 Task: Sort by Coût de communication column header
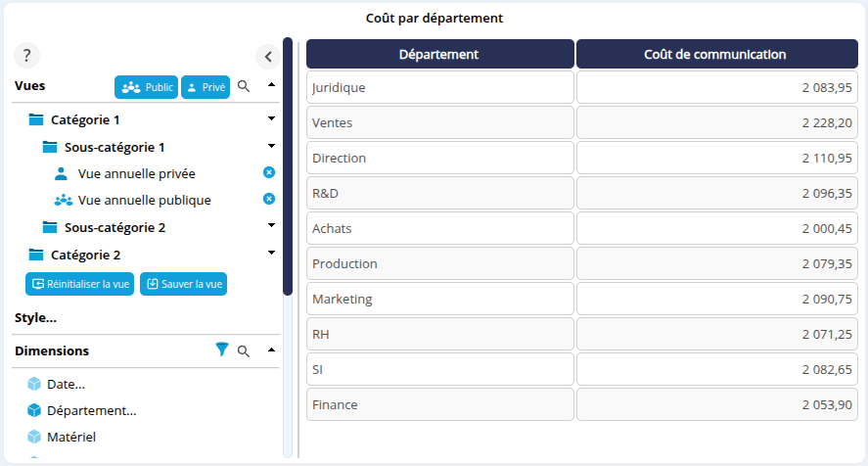point(715,54)
